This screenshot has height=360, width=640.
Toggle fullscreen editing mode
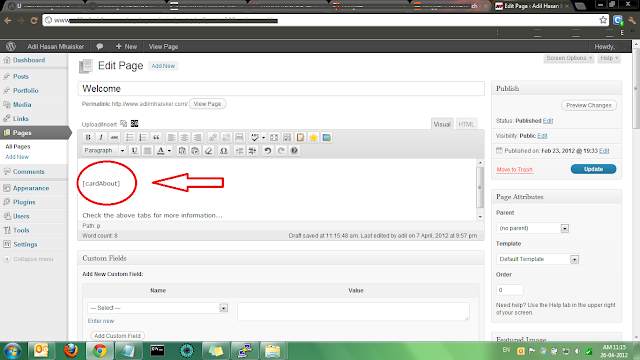(x=274, y=138)
